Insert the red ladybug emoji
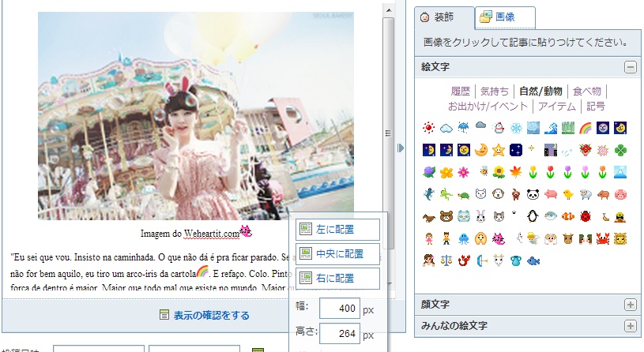The width and height of the screenshot is (644, 352). [586, 216]
